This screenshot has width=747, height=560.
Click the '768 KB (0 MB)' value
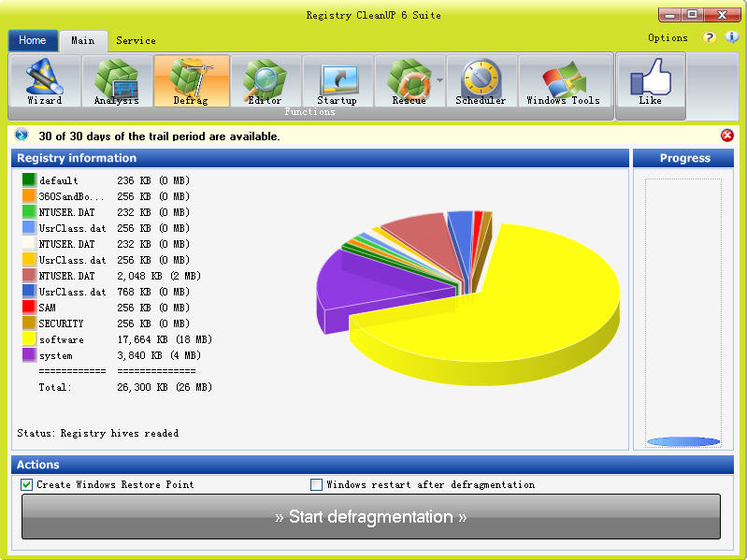pos(153,292)
